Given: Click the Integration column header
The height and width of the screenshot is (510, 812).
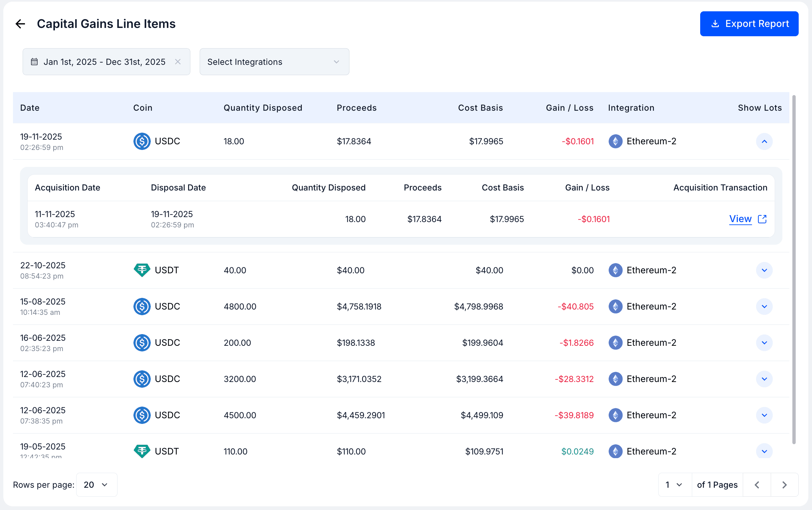Looking at the screenshot, I should point(631,108).
